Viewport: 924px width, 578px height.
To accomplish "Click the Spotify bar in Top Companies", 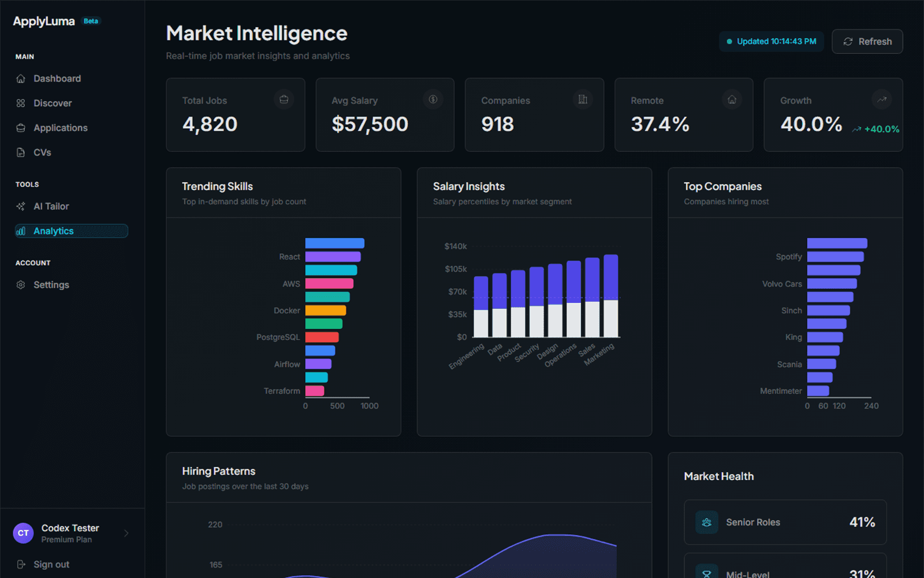I will click(836, 257).
